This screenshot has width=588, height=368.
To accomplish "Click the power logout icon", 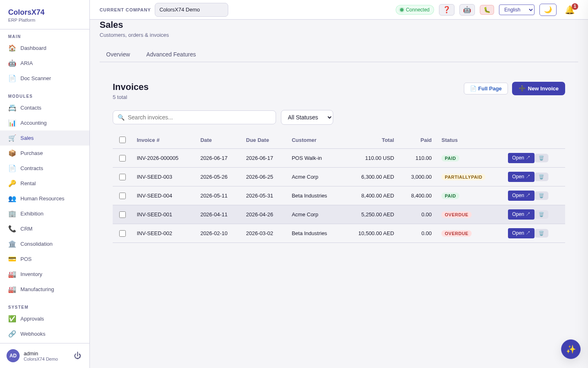I will 78,356.
